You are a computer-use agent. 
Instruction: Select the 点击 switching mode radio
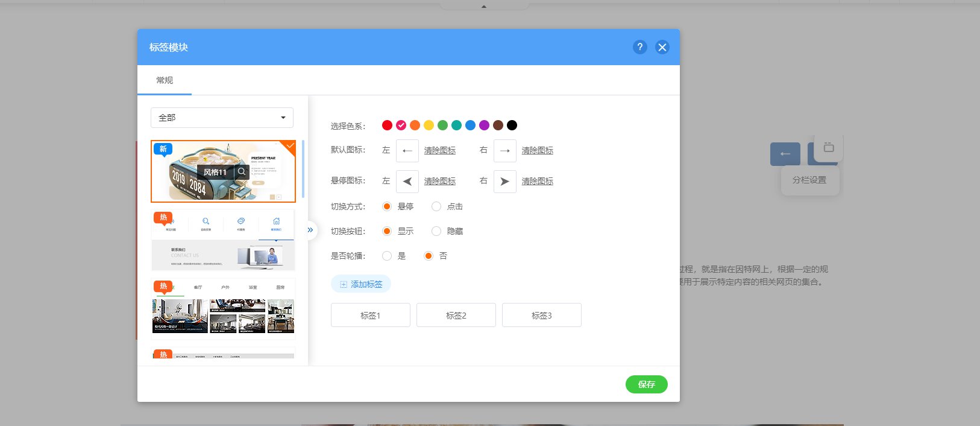pyautogui.click(x=436, y=206)
